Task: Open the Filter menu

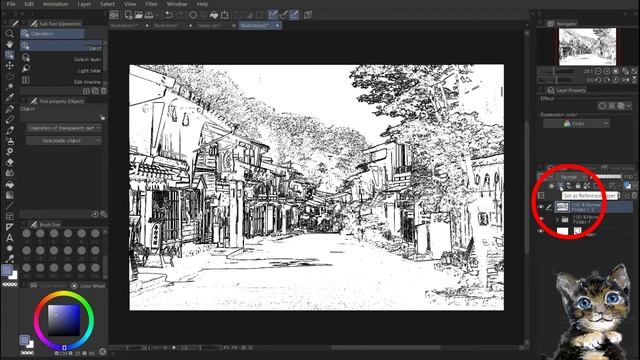Action: (x=151, y=4)
